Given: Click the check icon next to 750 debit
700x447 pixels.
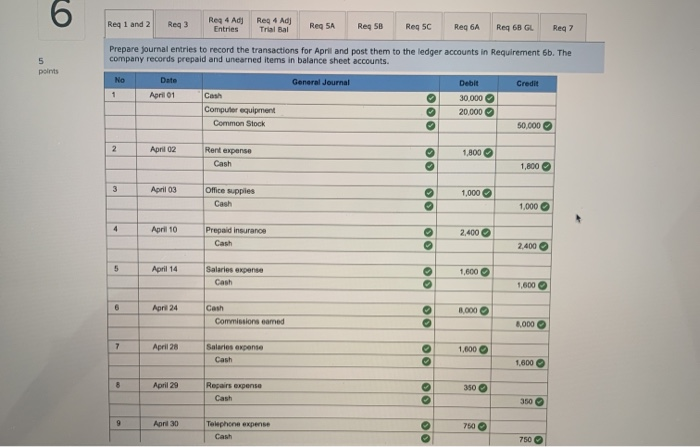Looking at the screenshot, I should click(x=482, y=426).
